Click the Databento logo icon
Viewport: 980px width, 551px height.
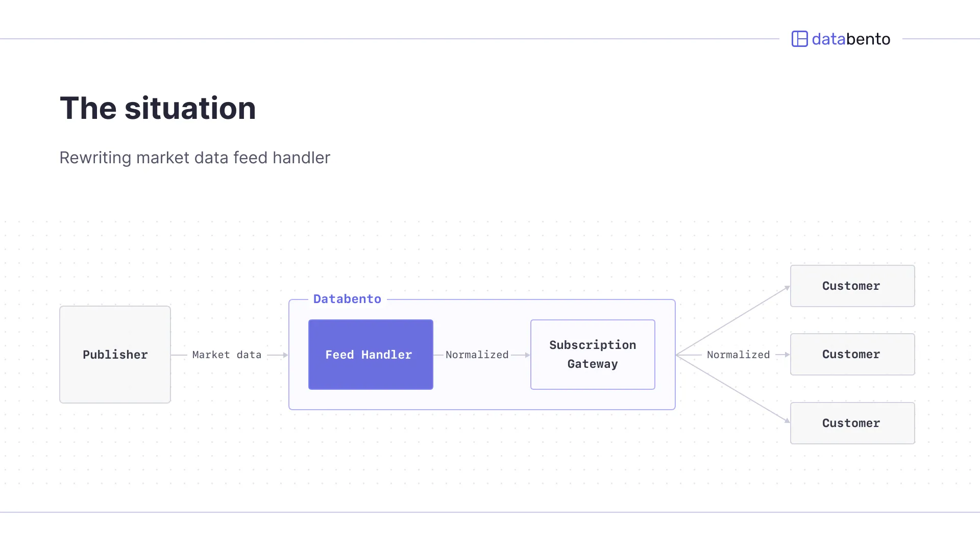pyautogui.click(x=799, y=39)
